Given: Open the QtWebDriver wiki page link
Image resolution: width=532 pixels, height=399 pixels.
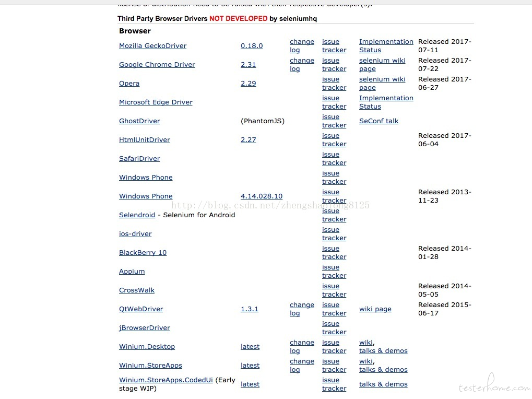Looking at the screenshot, I should 375,309.
